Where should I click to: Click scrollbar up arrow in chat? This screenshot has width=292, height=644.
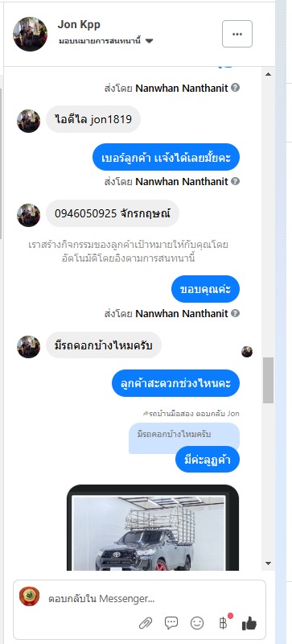pyautogui.click(x=268, y=74)
